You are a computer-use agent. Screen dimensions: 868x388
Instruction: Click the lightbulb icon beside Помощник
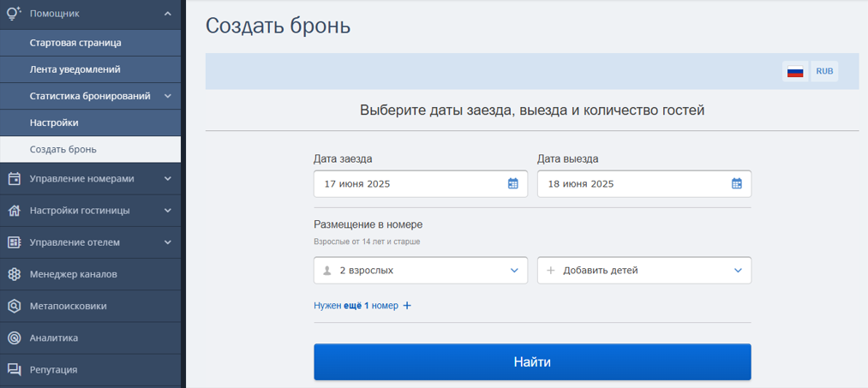point(14,14)
